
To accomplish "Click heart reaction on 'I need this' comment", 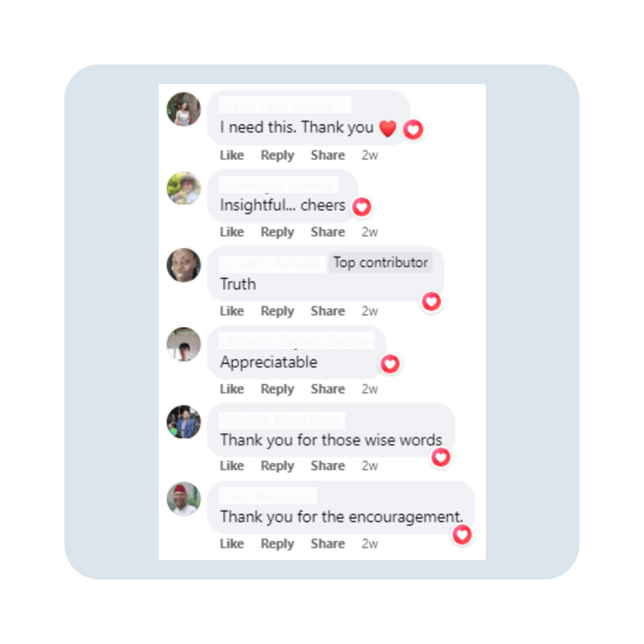I will click(x=413, y=130).
